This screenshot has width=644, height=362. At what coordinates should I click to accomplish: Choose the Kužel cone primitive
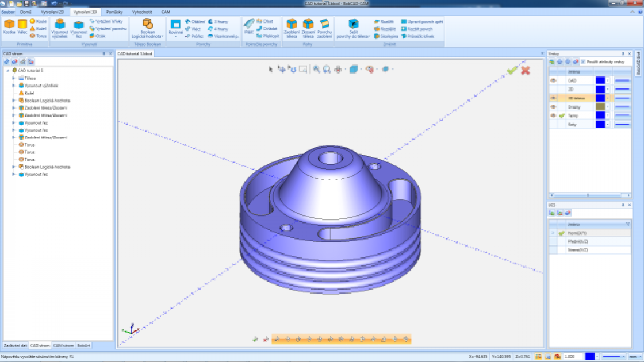[x=38, y=29]
